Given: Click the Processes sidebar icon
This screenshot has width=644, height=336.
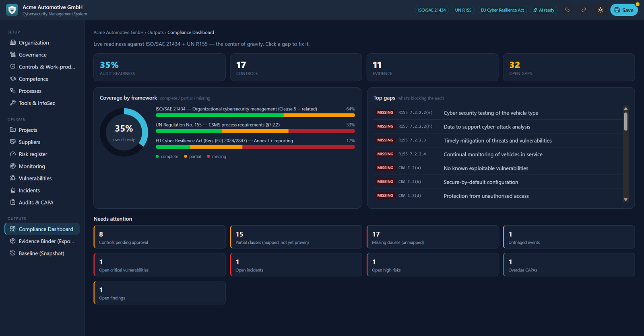Looking at the screenshot, I should pos(13,91).
